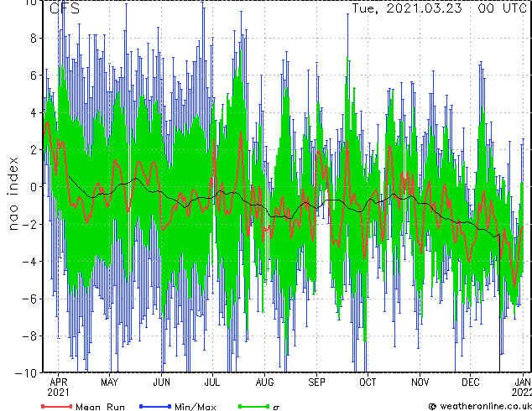Click the y-axis value 6
Viewport: 532px width, 411px height.
point(34,75)
